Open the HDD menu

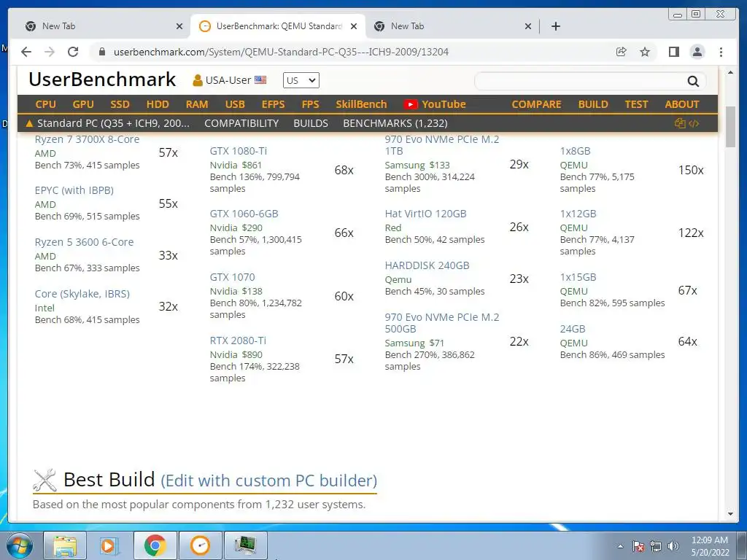point(158,104)
